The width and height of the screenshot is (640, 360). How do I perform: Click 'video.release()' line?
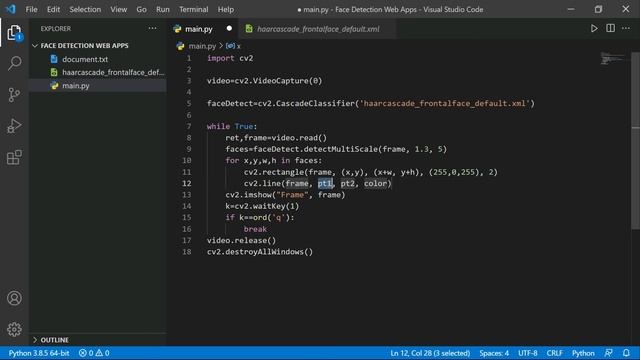pos(241,240)
